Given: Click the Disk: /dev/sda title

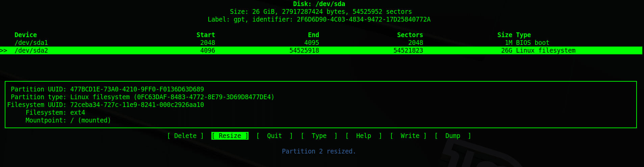Looking at the screenshot, I should pyautogui.click(x=319, y=4).
